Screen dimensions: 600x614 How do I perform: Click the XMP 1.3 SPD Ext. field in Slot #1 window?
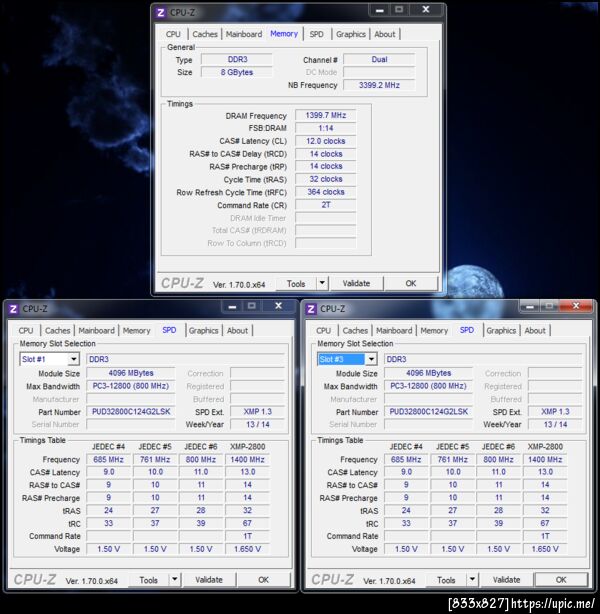[x=258, y=412]
